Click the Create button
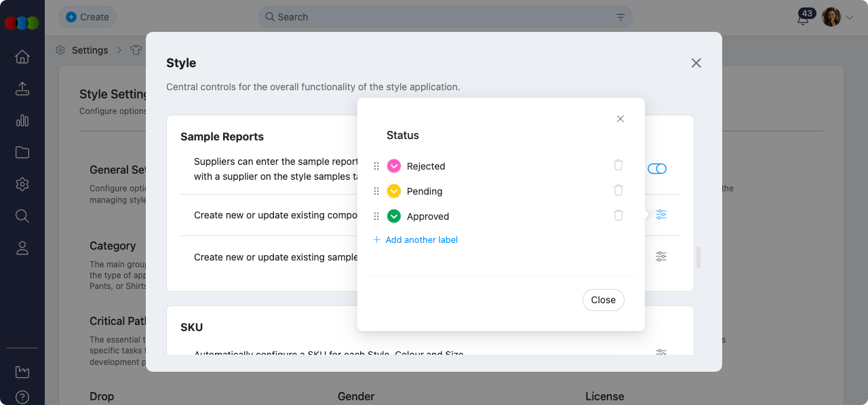The image size is (868, 405). coord(87,17)
